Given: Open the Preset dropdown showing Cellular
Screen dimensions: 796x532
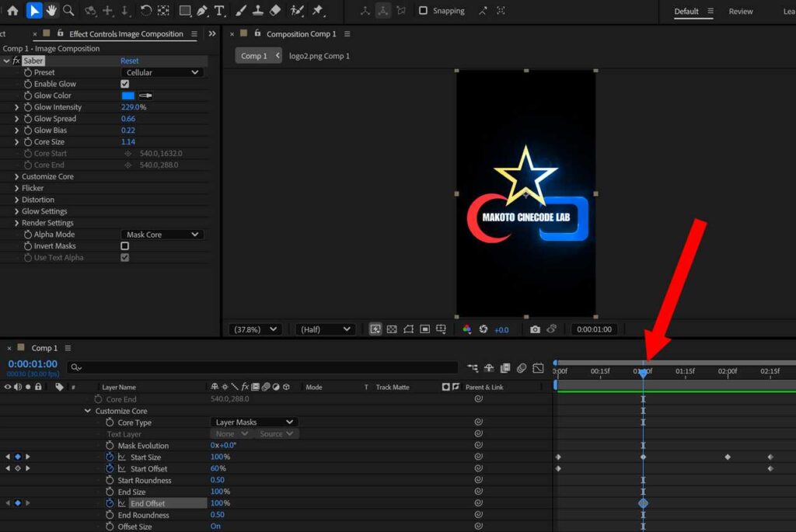Looking at the screenshot, I should tap(162, 72).
